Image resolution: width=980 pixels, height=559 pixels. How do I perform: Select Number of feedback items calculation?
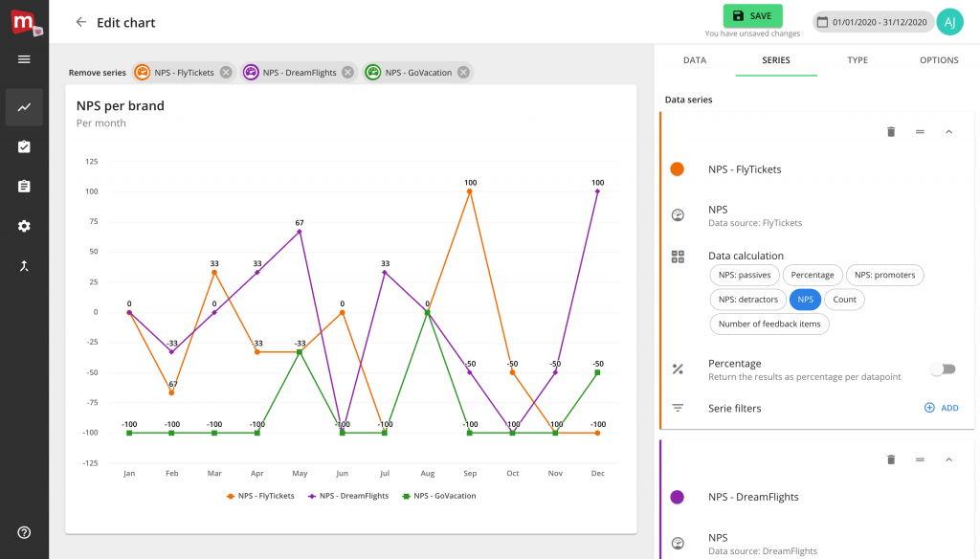[769, 324]
